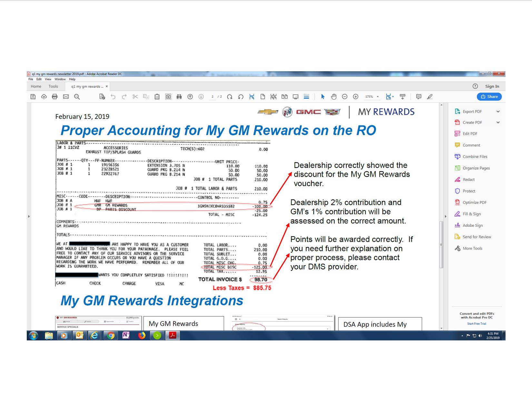This screenshot has width=532, height=411.
Task: Switch to the Tools tab
Action: [x=53, y=86]
